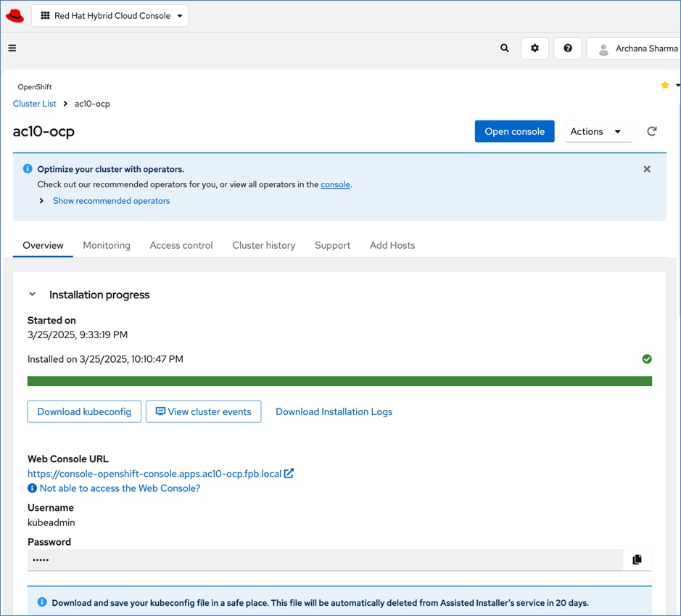Refresh cluster details with the reload icon
The width and height of the screenshot is (681, 616).
[x=651, y=131]
